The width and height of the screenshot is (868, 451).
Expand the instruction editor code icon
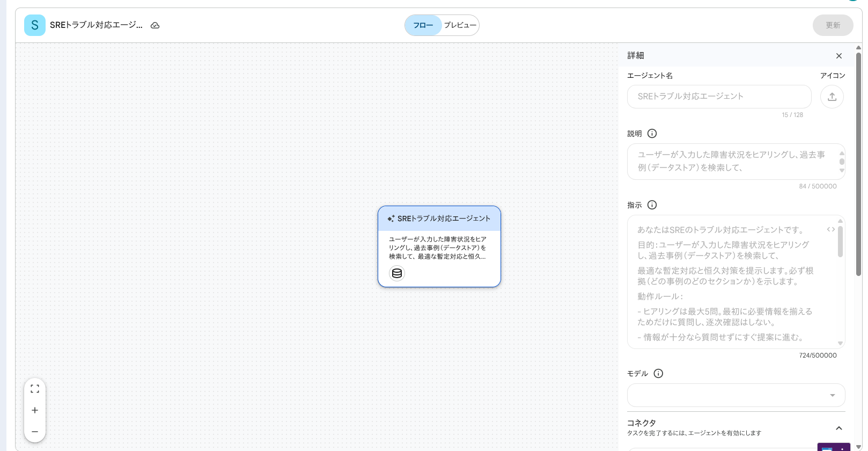point(830,229)
